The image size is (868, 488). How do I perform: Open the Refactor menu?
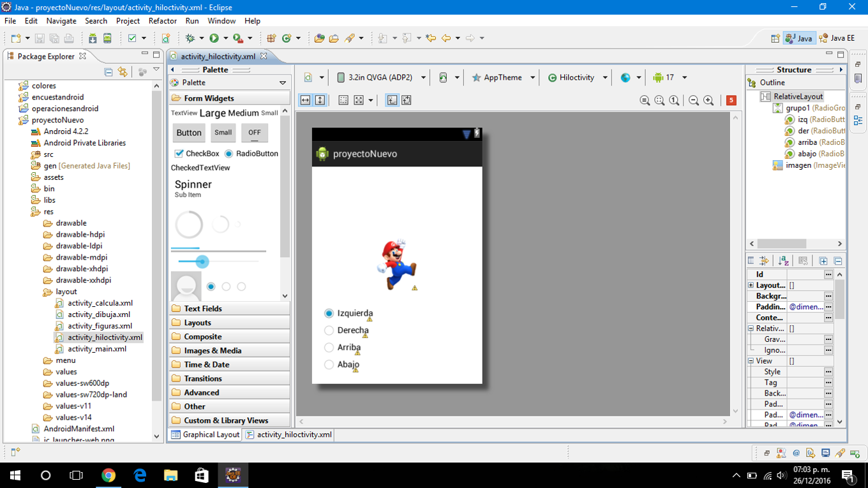[x=163, y=21]
